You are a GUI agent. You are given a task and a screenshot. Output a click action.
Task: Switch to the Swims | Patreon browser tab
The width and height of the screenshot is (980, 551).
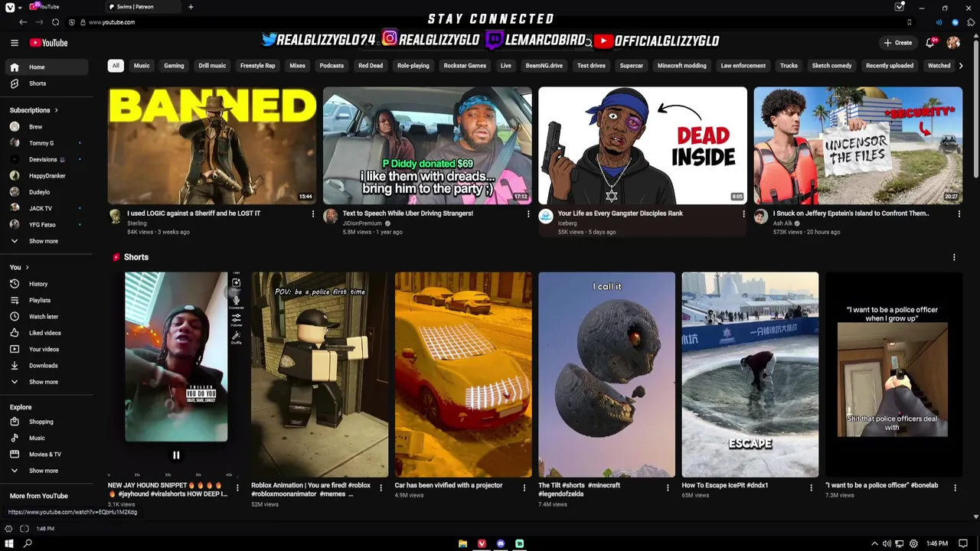click(142, 7)
